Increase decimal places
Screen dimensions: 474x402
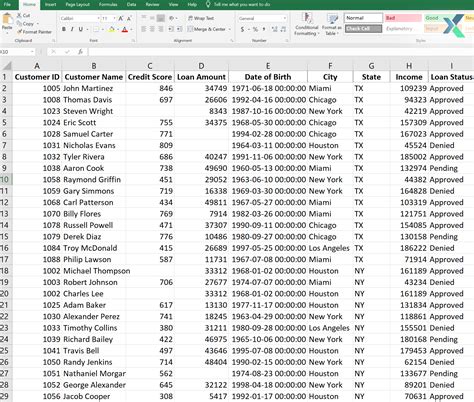(275, 29)
